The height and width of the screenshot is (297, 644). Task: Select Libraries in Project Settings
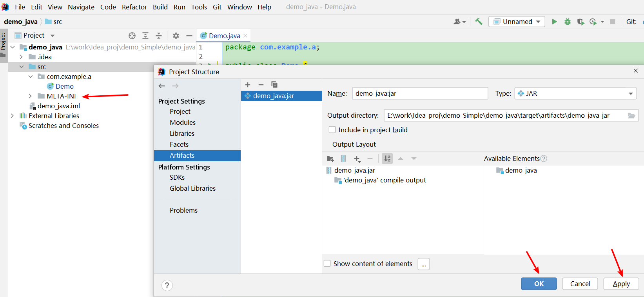coord(182,133)
